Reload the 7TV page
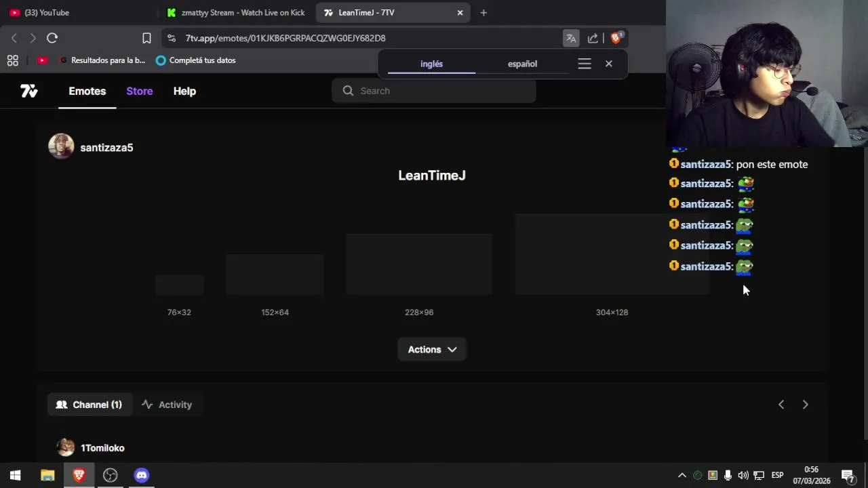 52,38
